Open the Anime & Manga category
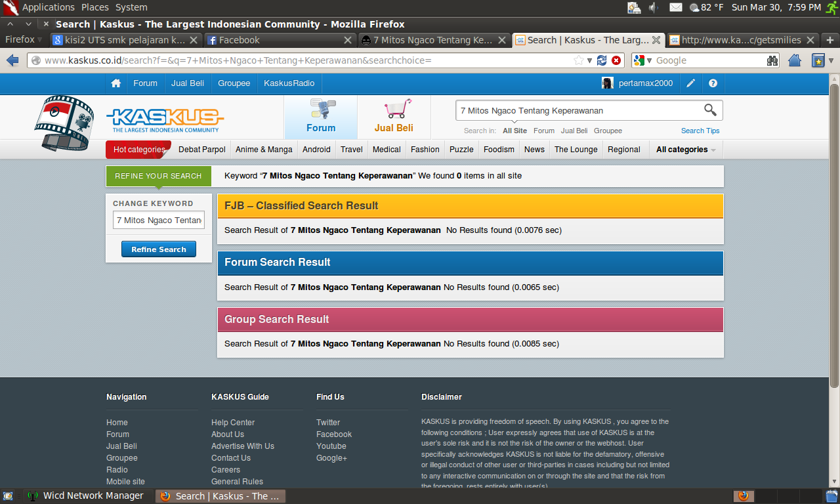Image resolution: width=840 pixels, height=504 pixels. 264,150
